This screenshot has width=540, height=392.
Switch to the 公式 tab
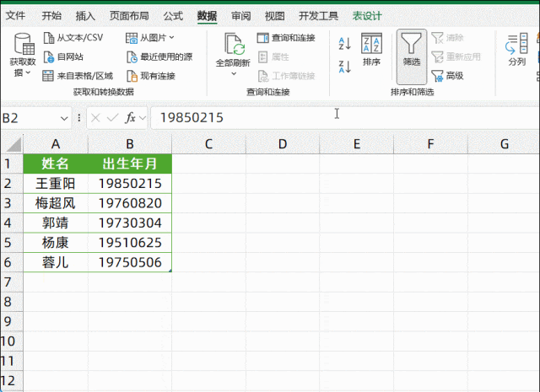coord(173,15)
